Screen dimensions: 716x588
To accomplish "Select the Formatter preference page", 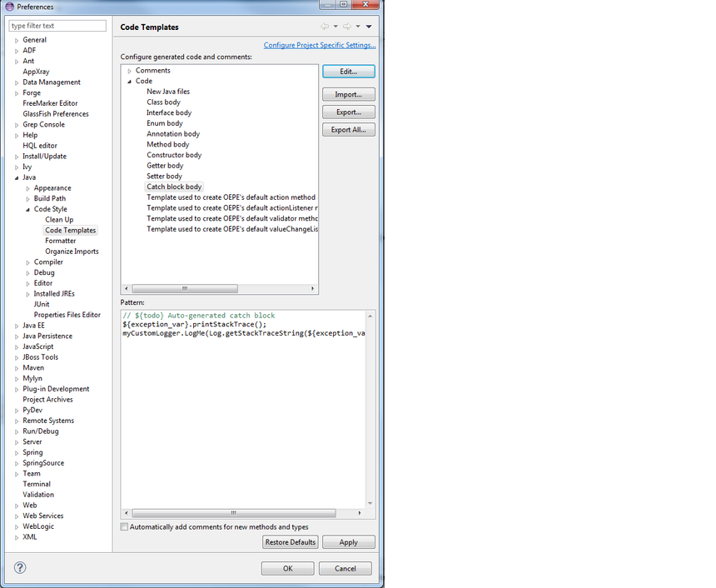I will 60,241.
